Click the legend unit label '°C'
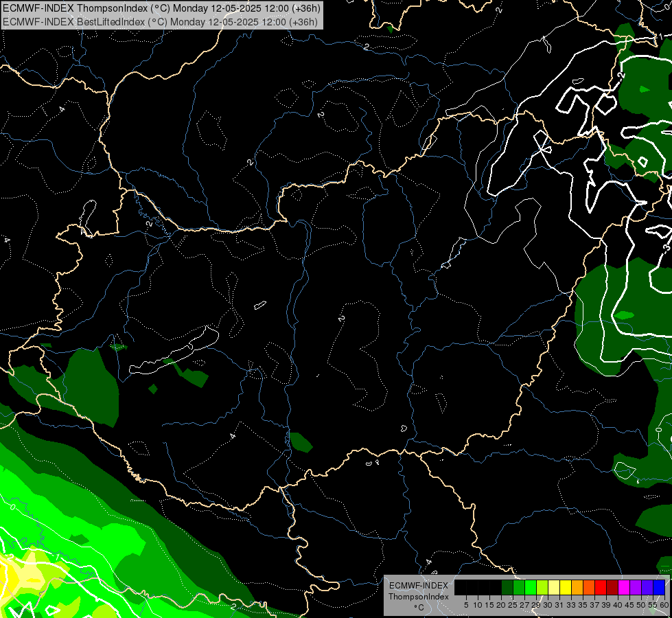The height and width of the screenshot is (618, 672). click(x=419, y=608)
